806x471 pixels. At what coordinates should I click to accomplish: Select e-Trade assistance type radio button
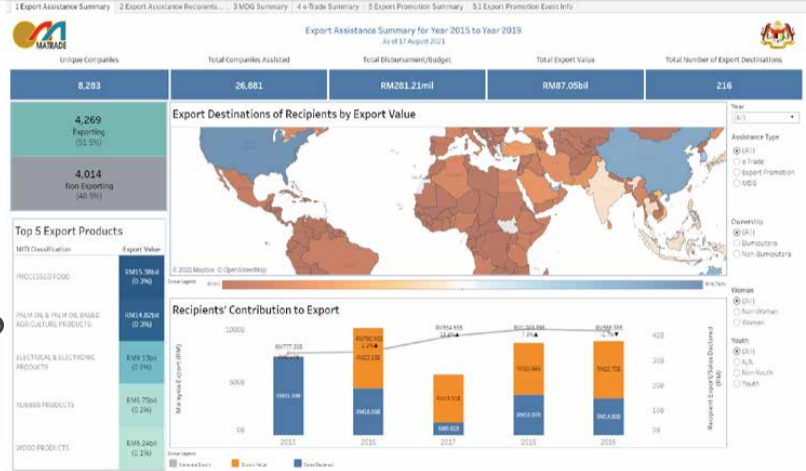click(737, 161)
